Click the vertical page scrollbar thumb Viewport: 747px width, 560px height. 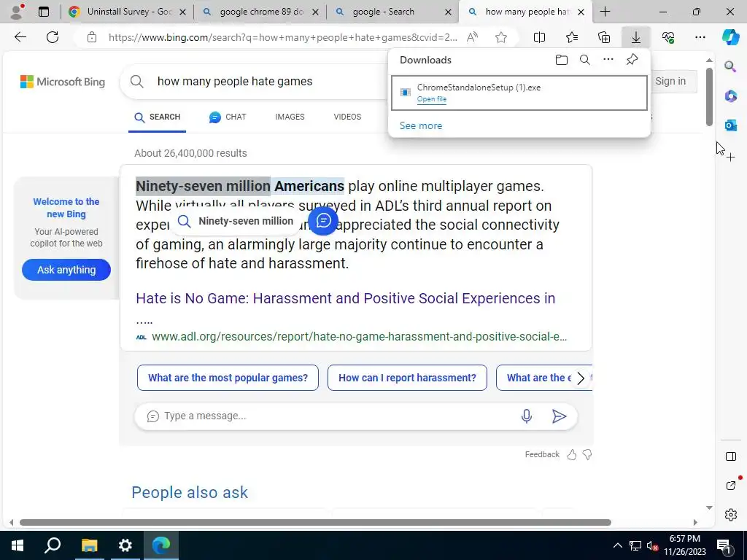pyautogui.click(x=709, y=97)
